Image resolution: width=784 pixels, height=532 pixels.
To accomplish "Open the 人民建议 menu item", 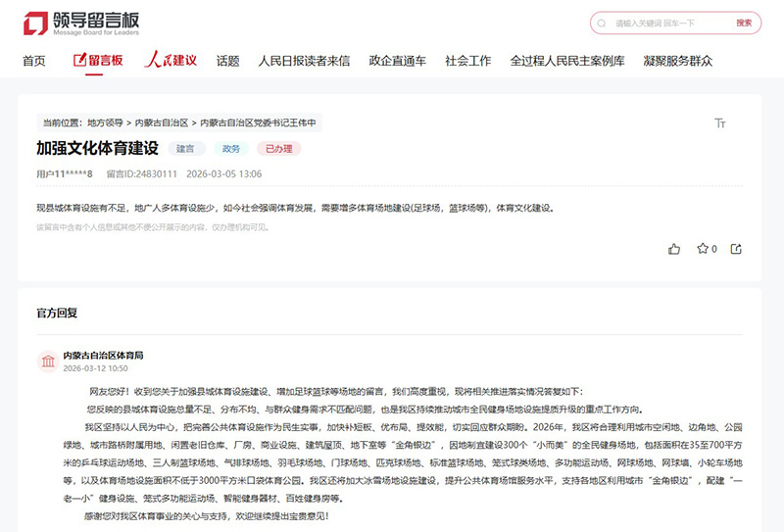I will pos(171,60).
